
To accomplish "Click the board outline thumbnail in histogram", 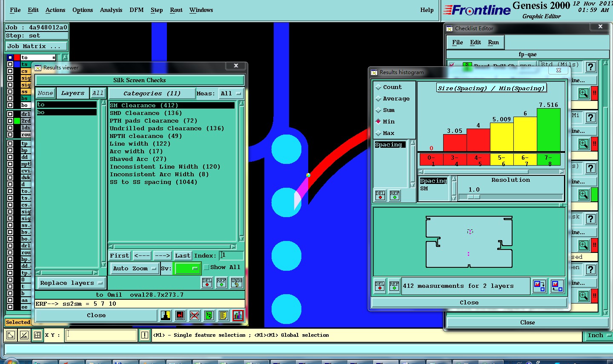I will coord(469,242).
